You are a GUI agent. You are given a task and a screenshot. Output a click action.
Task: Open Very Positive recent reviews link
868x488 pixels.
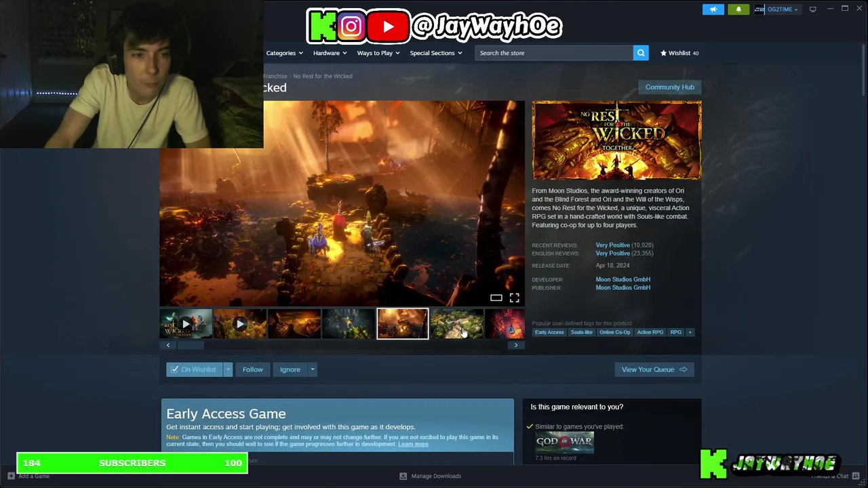tap(612, 245)
